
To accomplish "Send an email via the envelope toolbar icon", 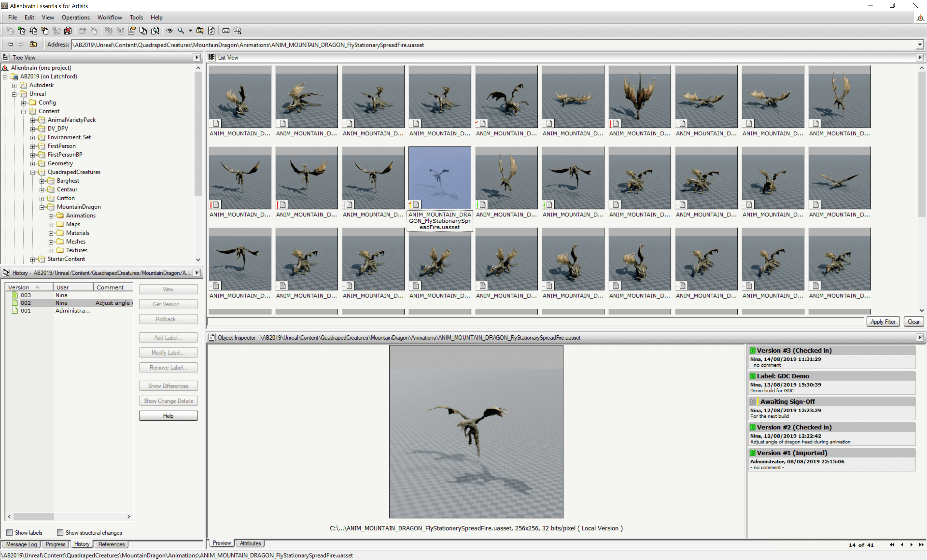I will (226, 31).
